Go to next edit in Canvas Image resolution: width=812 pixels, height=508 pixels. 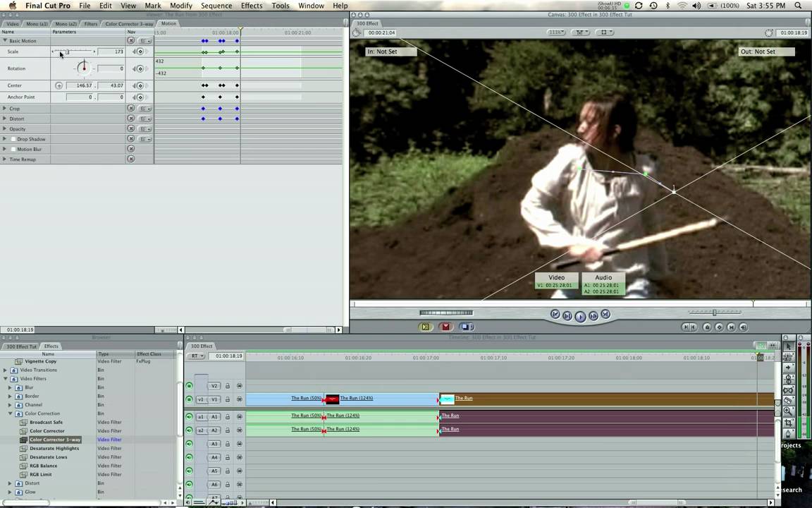pos(605,314)
